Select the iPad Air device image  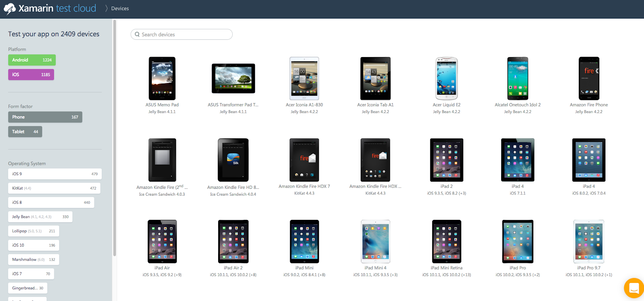(x=162, y=242)
